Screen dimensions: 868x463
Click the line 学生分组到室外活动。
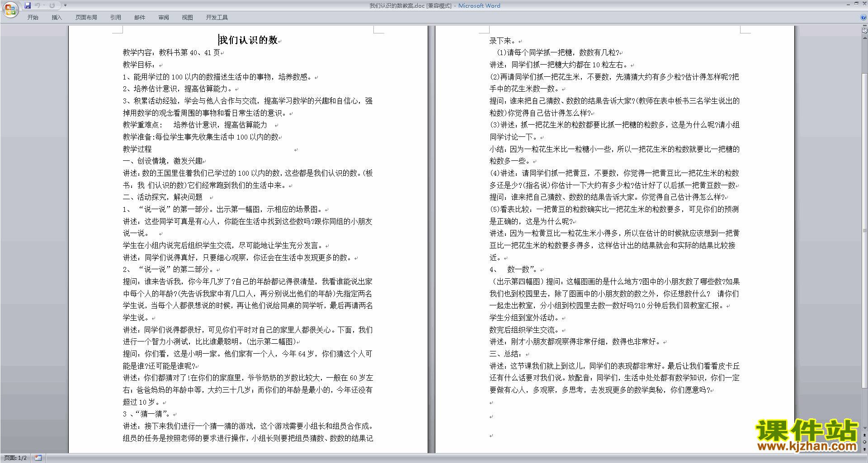[x=524, y=318]
